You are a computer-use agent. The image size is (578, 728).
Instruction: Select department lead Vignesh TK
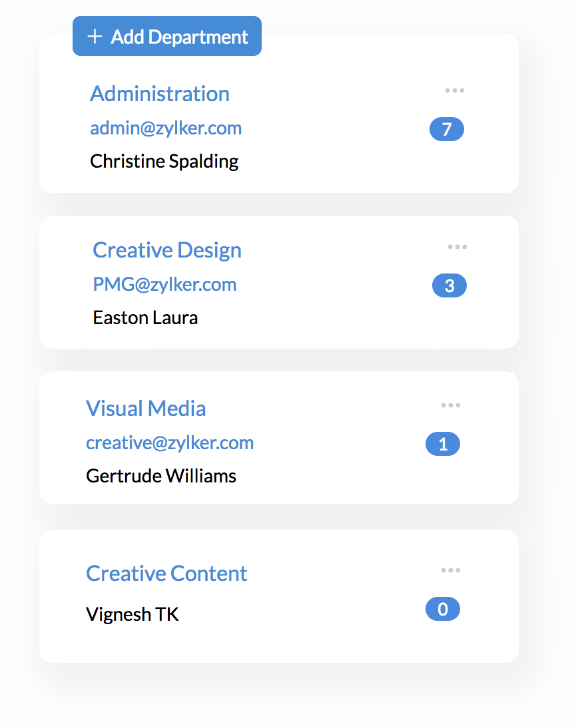pos(133,614)
